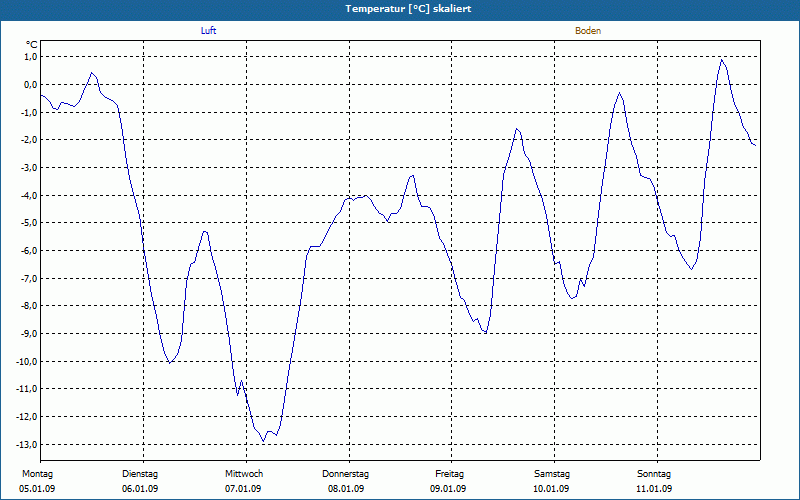Viewport: 800px width, 500px height.
Task: Click the chart title Temperatur [°C] skaliert
Action: point(408,9)
